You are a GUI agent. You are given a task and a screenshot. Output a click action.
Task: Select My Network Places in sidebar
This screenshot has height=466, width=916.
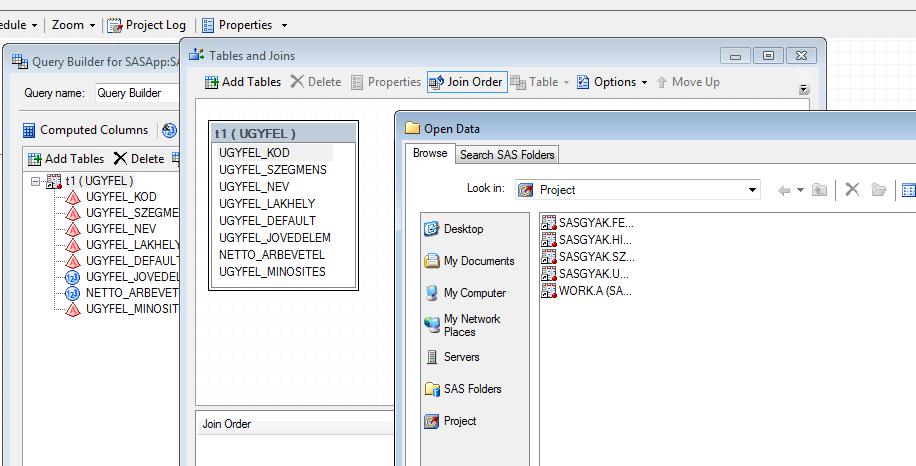point(462,325)
